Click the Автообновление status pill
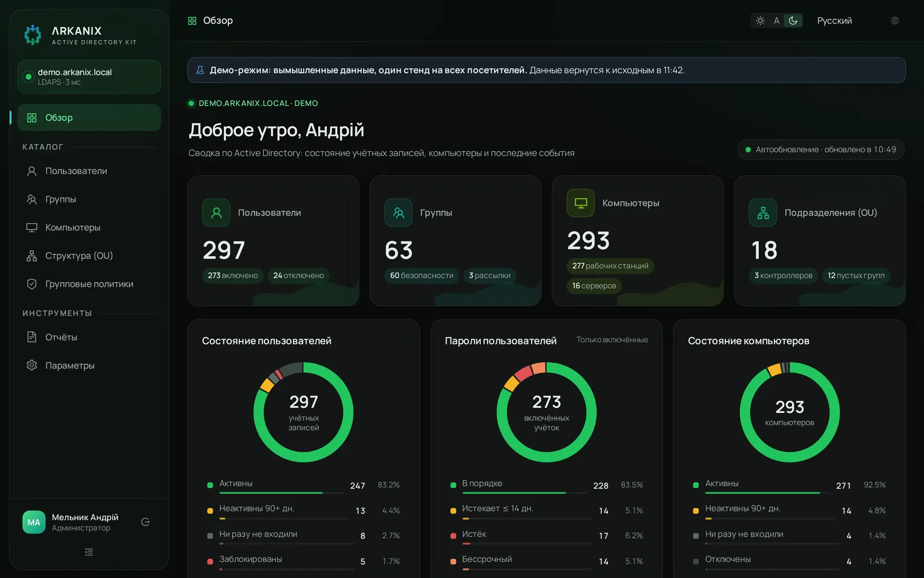The height and width of the screenshot is (578, 924). coord(821,150)
